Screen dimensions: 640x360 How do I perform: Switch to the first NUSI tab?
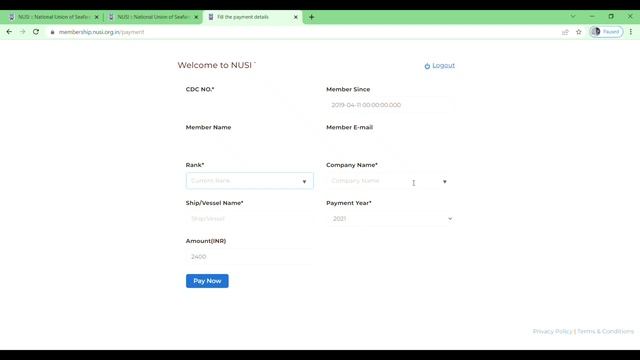tap(53, 17)
